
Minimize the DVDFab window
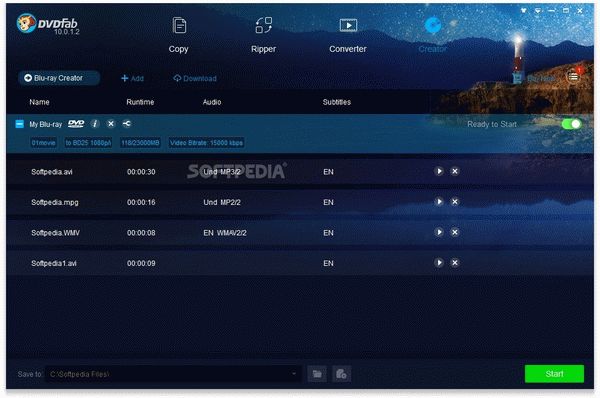pyautogui.click(x=552, y=11)
